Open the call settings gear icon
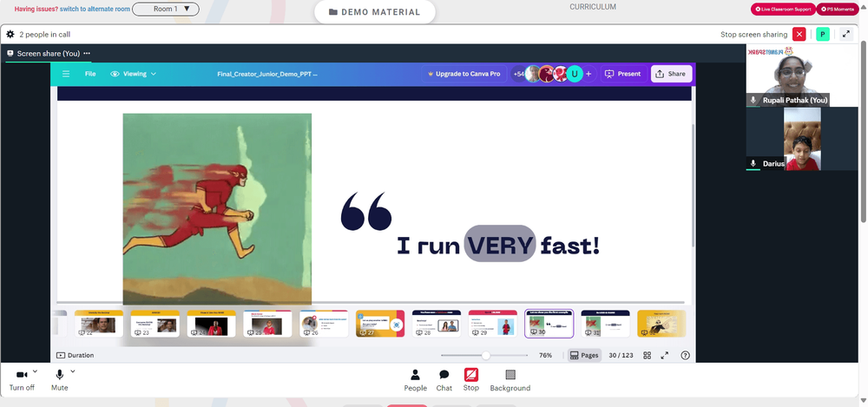Image resolution: width=868 pixels, height=407 pixels. (x=10, y=35)
